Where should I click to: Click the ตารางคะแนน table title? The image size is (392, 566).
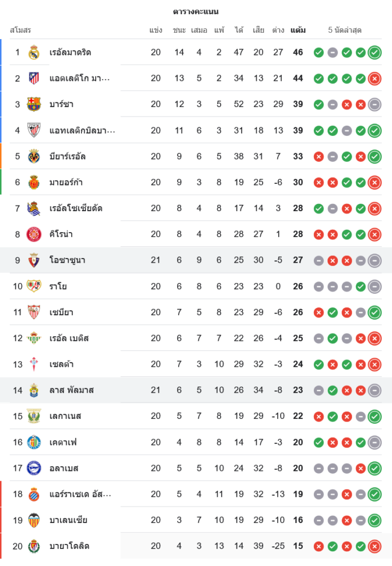pos(196,11)
